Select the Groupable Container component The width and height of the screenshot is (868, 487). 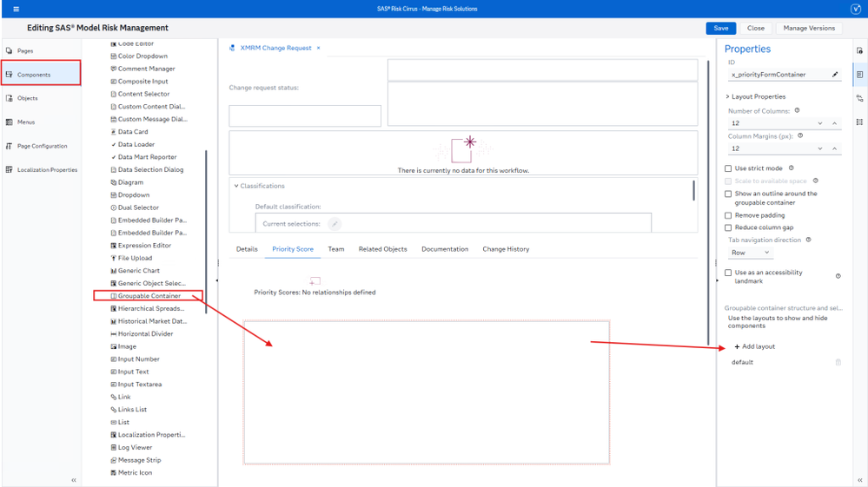149,296
